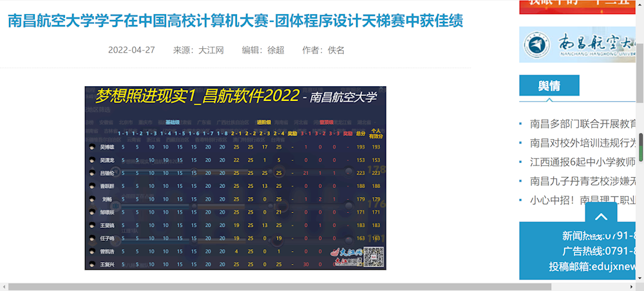Click the vertical scrollbar down arrow
The height and width of the screenshot is (291, 644).
click(x=639, y=277)
